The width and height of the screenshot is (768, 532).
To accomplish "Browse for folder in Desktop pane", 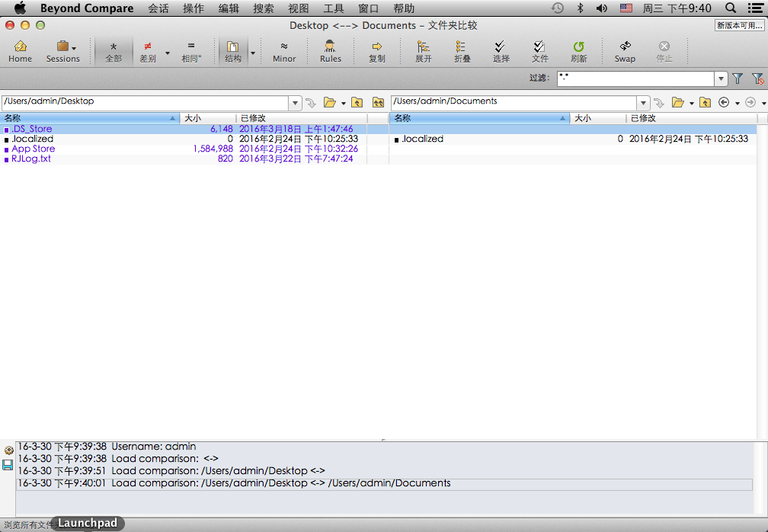I will 330,103.
